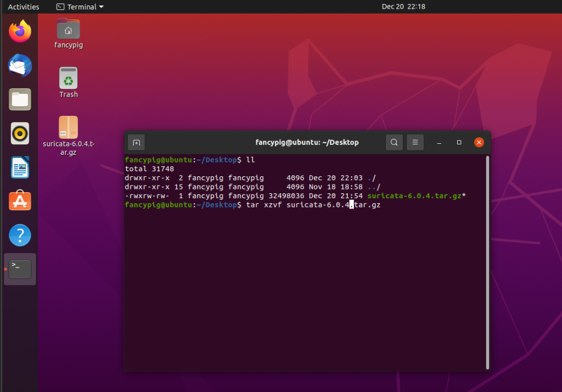Image resolution: width=562 pixels, height=392 pixels.
Task: Minimize the terminal window
Action: pos(439,142)
